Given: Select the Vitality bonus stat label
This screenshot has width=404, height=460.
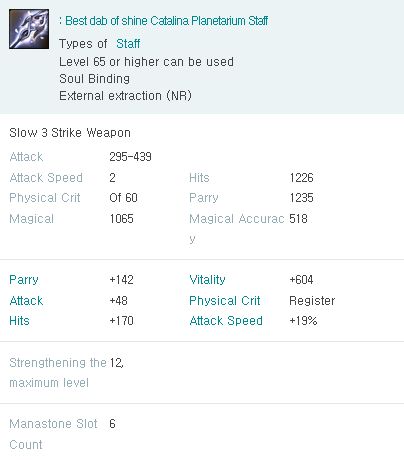Looking at the screenshot, I should (207, 280).
